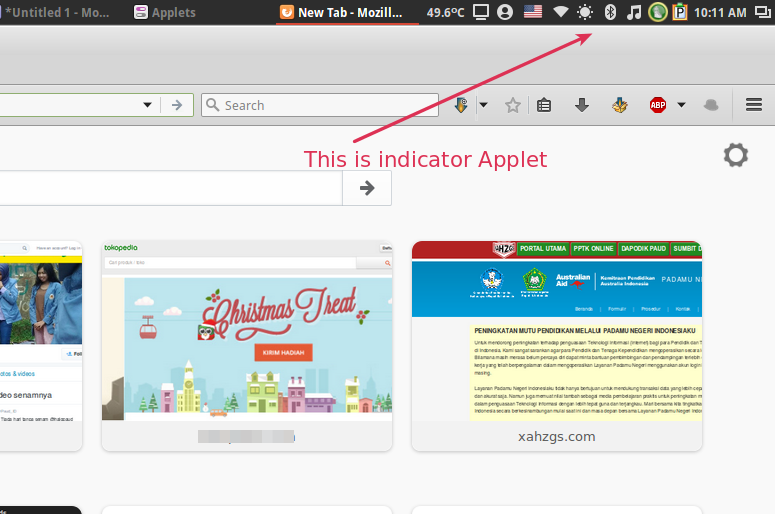This screenshot has width=775, height=514.
Task: Switch to the Applets window in taskbar
Action: coord(165,13)
